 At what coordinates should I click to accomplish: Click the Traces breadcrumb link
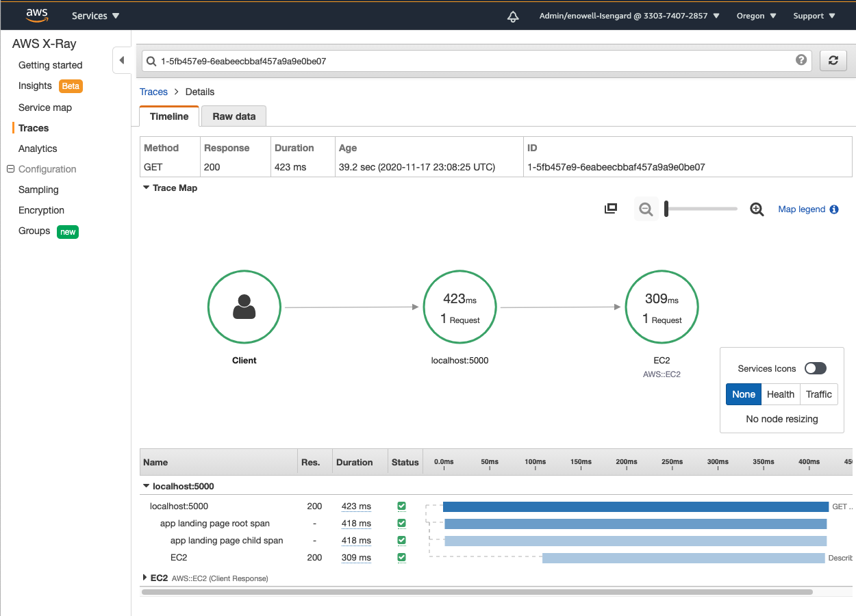[153, 92]
